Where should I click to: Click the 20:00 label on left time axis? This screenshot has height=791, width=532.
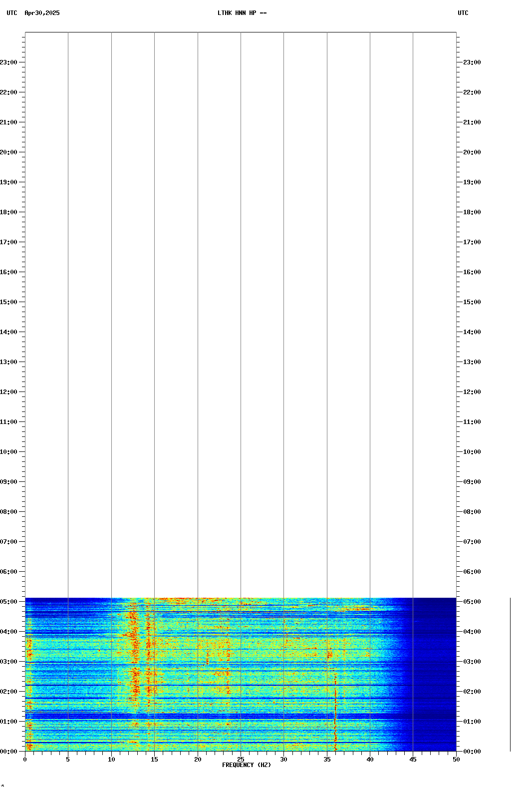(x=8, y=152)
